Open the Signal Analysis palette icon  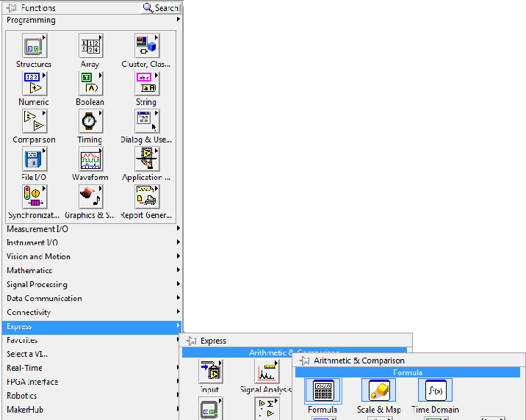tap(267, 372)
